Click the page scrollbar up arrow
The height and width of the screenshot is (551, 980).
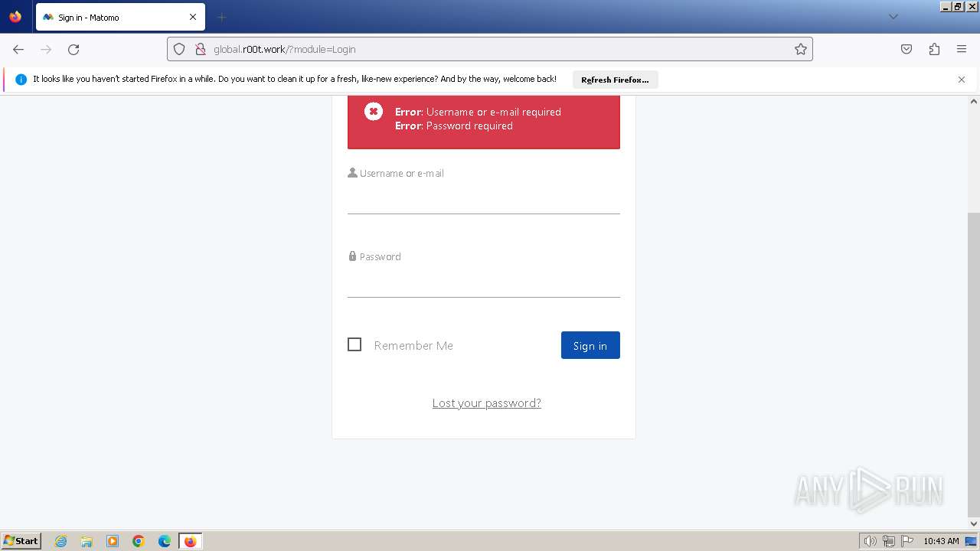(974, 101)
